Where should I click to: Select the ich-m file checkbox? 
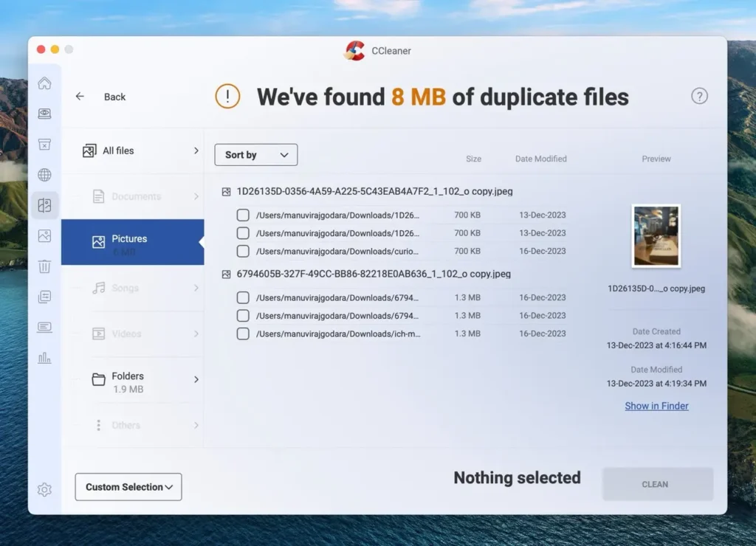coord(243,334)
